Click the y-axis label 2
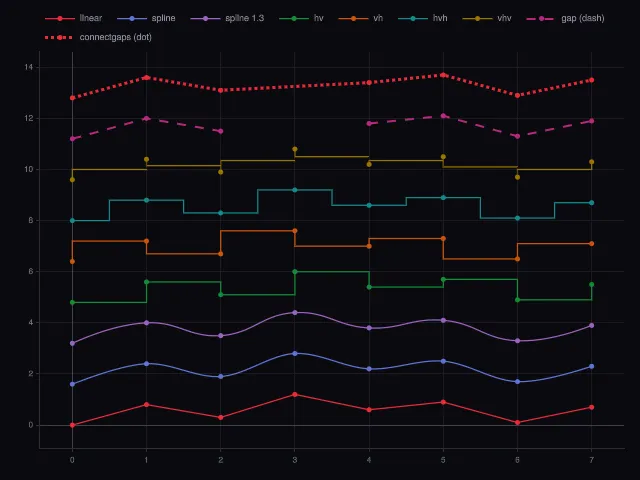 click(30, 373)
